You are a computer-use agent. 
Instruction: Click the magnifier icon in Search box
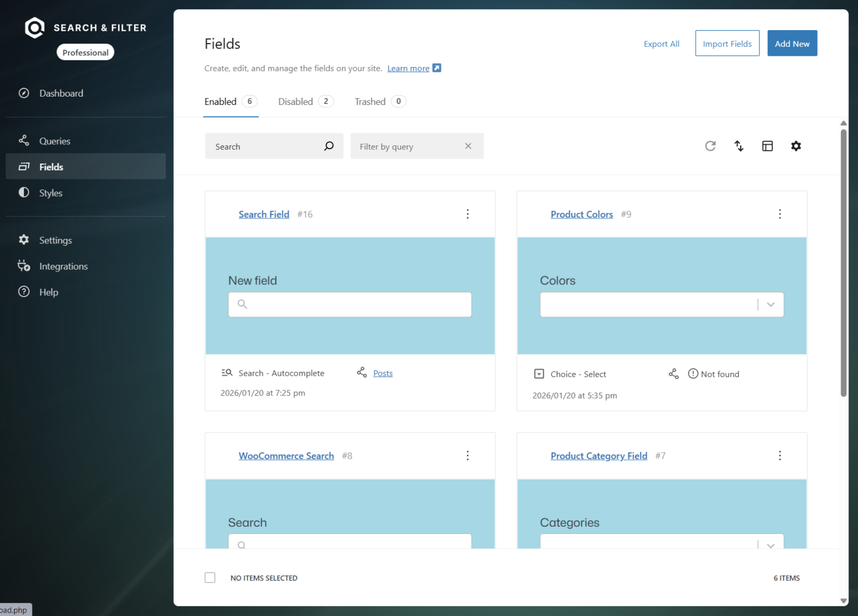point(329,146)
